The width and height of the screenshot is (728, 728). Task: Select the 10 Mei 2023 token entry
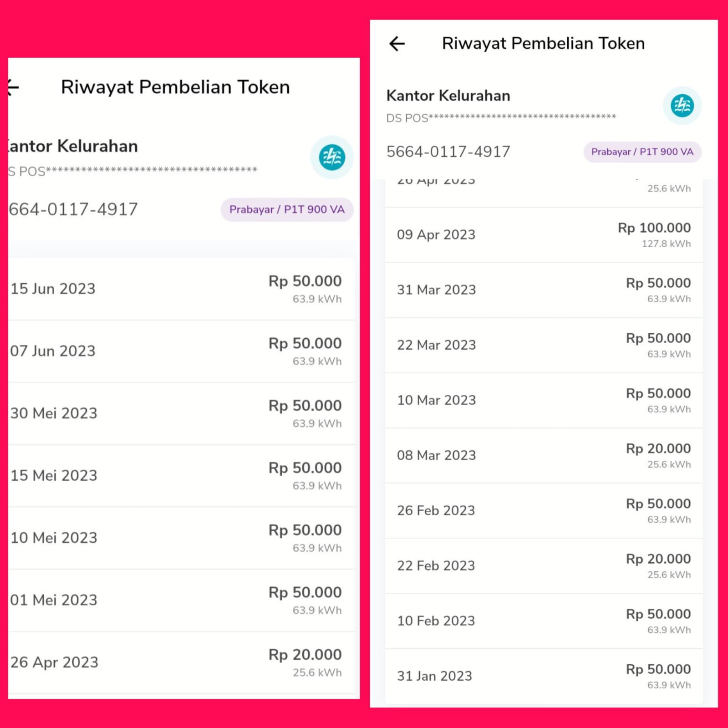coord(181,538)
